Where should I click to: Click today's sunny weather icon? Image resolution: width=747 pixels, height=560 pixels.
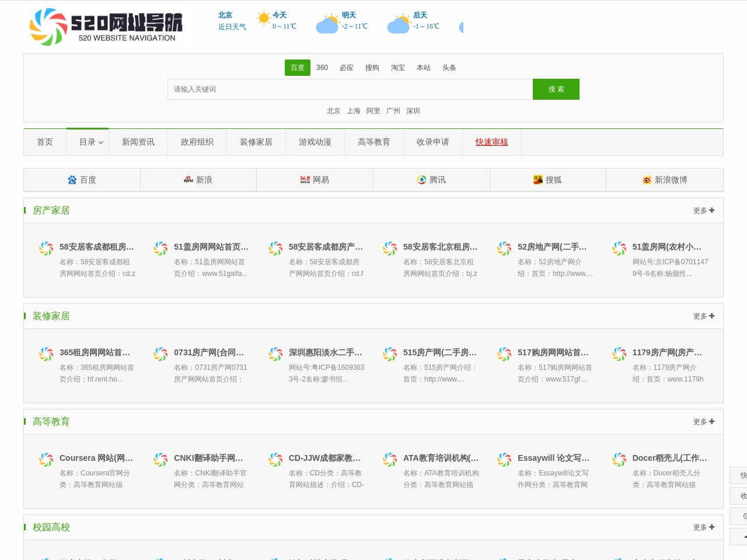coord(264,19)
